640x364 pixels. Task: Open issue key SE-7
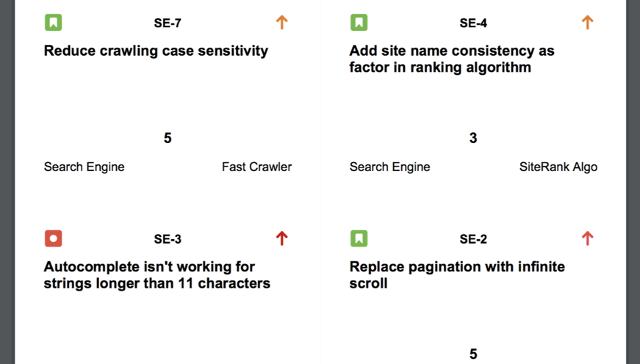[168, 23]
